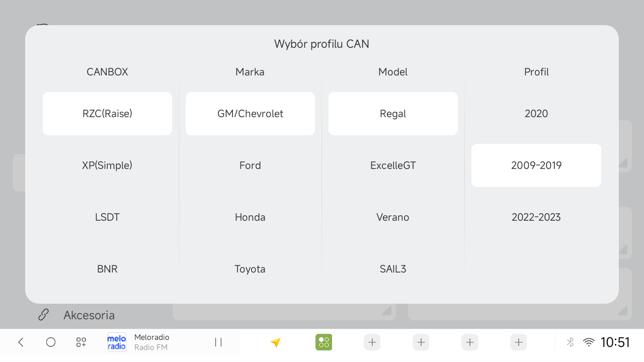The image size is (644, 362).
Task: Pick the 2022-2023 profile
Action: (x=536, y=217)
